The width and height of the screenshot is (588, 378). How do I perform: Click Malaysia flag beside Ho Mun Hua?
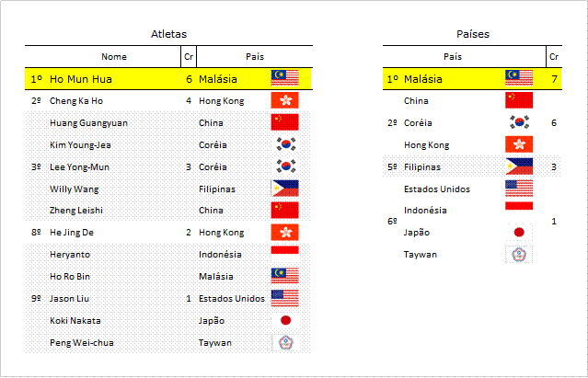click(284, 78)
